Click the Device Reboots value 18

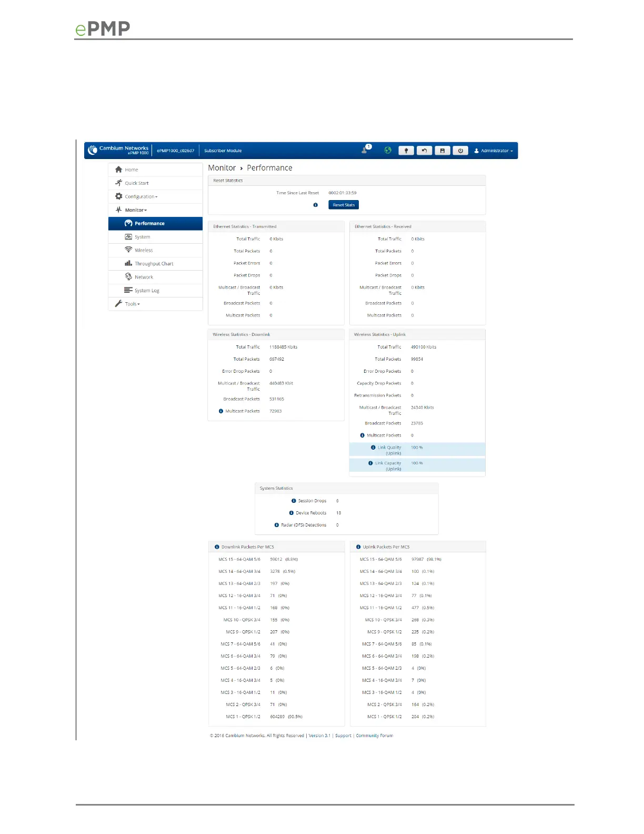click(339, 513)
